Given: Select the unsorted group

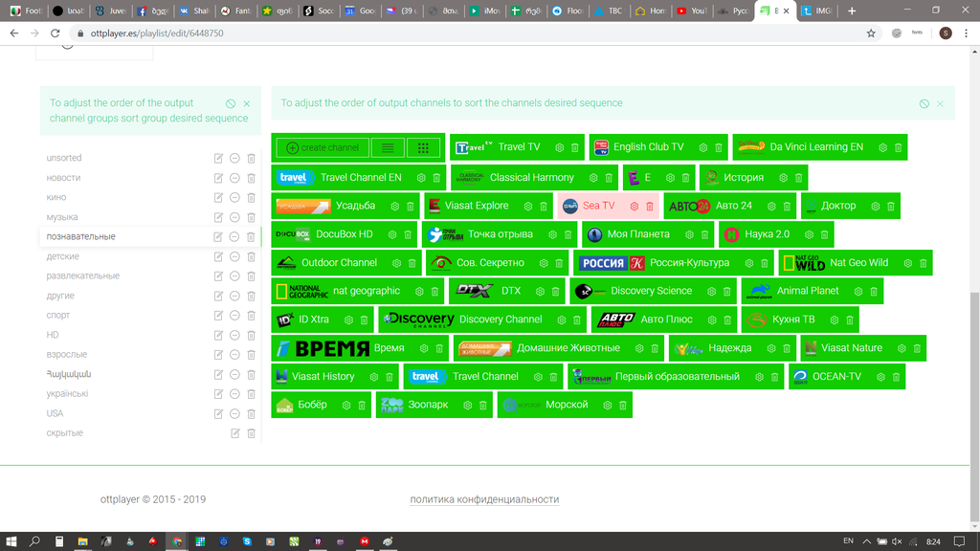Looking at the screenshot, I should click(x=64, y=158).
